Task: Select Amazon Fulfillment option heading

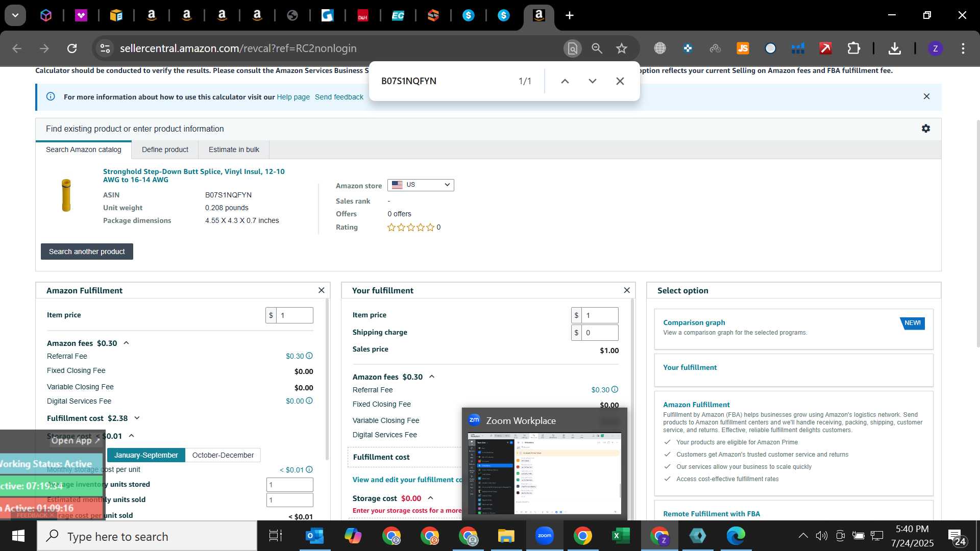Action: [696, 405]
